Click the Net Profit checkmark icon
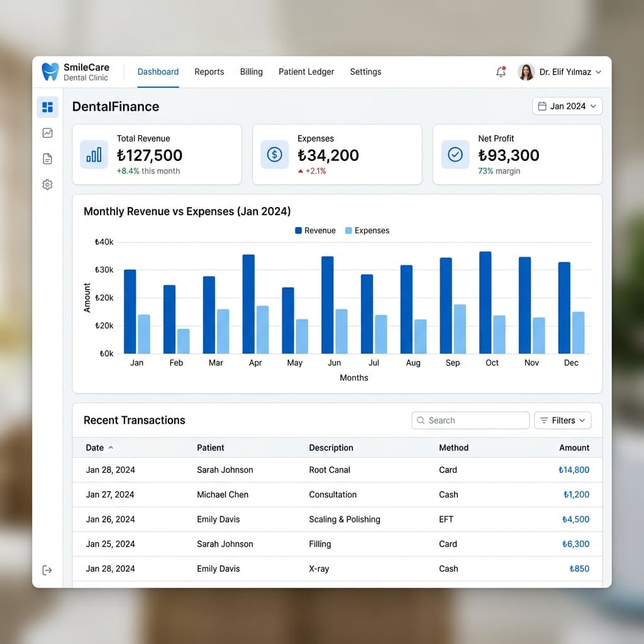The image size is (644, 644). point(455,155)
